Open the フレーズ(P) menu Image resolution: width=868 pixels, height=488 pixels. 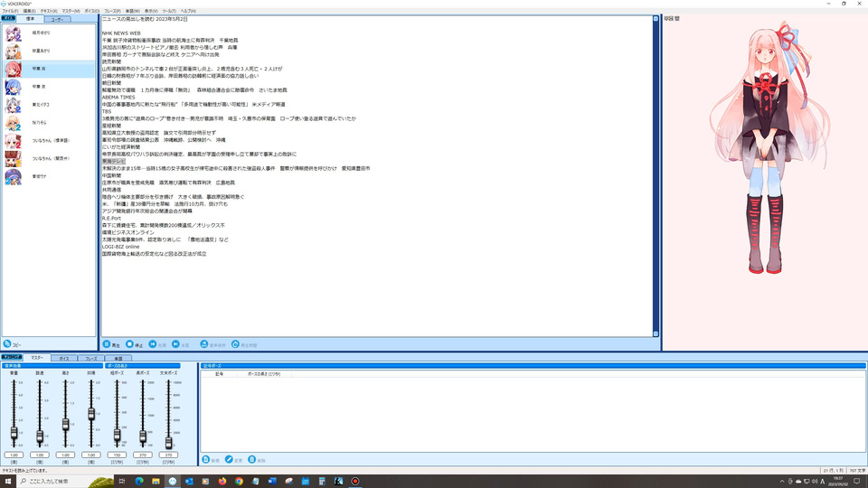pos(112,11)
